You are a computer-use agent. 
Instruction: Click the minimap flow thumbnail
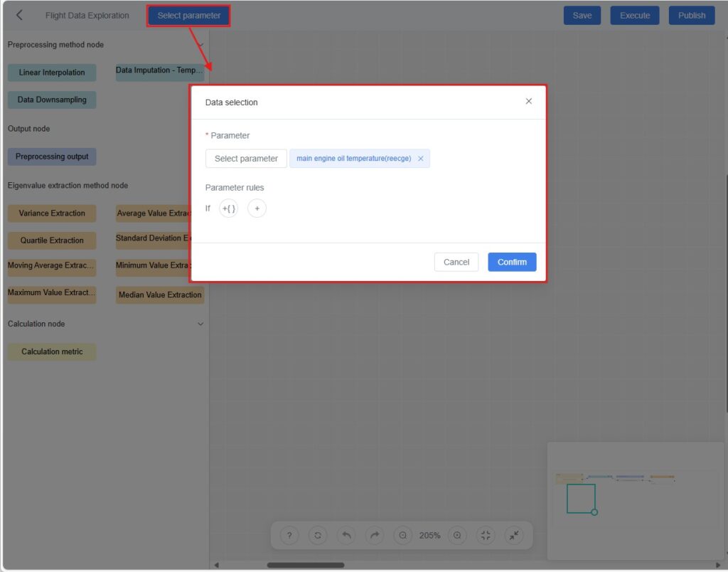(615, 479)
